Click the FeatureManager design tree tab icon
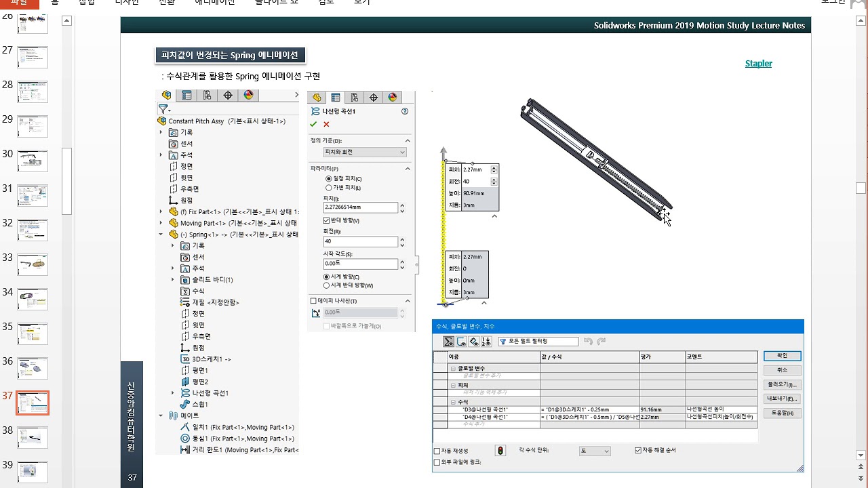Screen dimensions: 868x488 click(167, 96)
